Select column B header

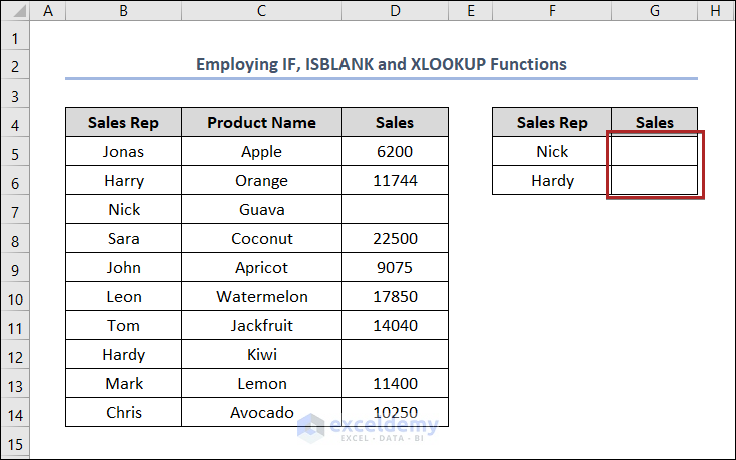click(x=122, y=11)
